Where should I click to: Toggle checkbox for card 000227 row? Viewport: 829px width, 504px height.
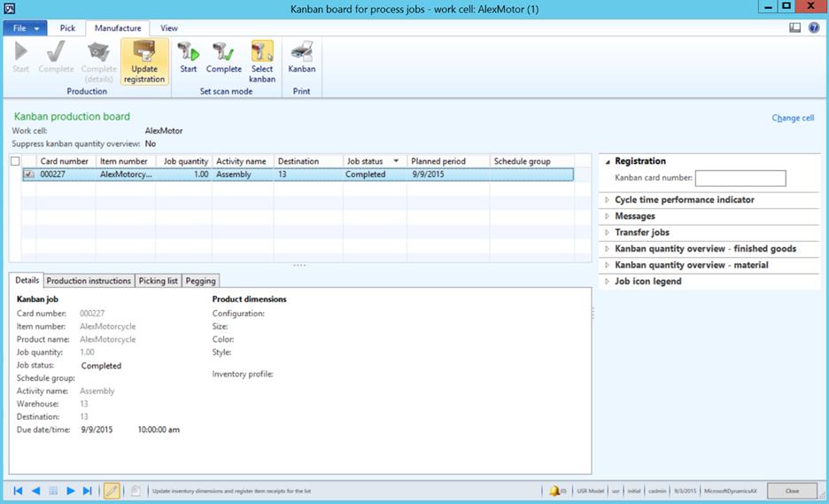(x=29, y=174)
